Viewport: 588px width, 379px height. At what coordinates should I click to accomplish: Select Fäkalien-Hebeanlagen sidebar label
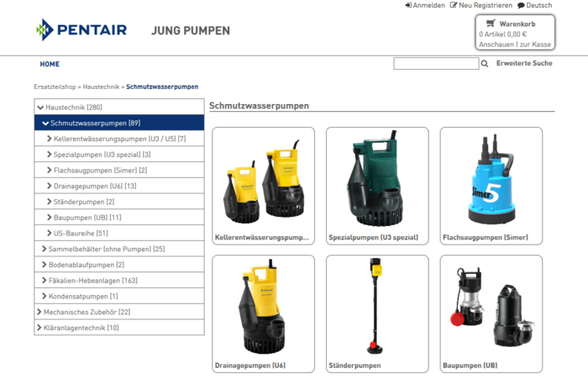point(93,281)
